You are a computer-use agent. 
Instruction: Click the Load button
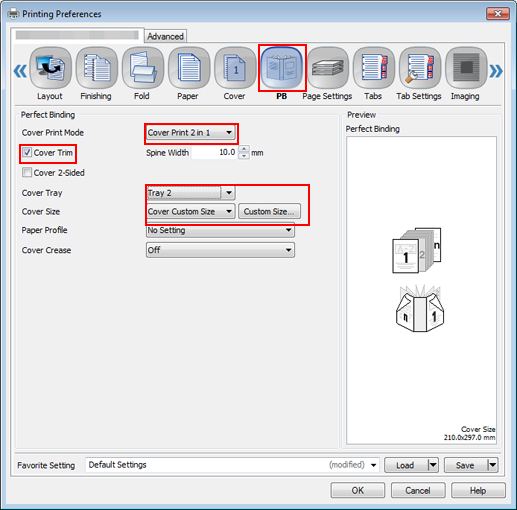point(406,465)
